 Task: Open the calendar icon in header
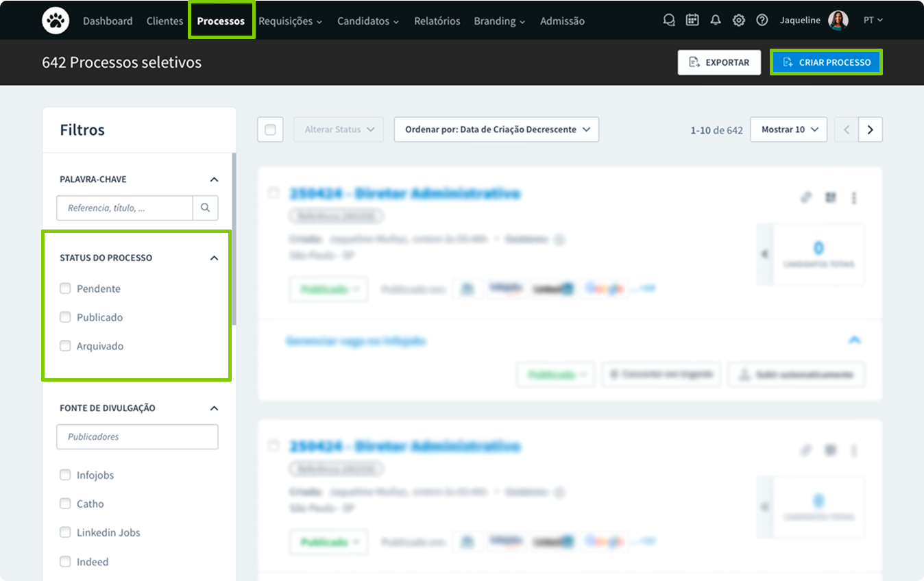pyautogui.click(x=692, y=21)
